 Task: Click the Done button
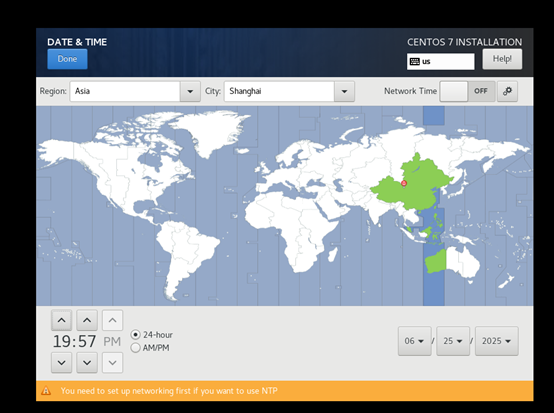point(67,59)
